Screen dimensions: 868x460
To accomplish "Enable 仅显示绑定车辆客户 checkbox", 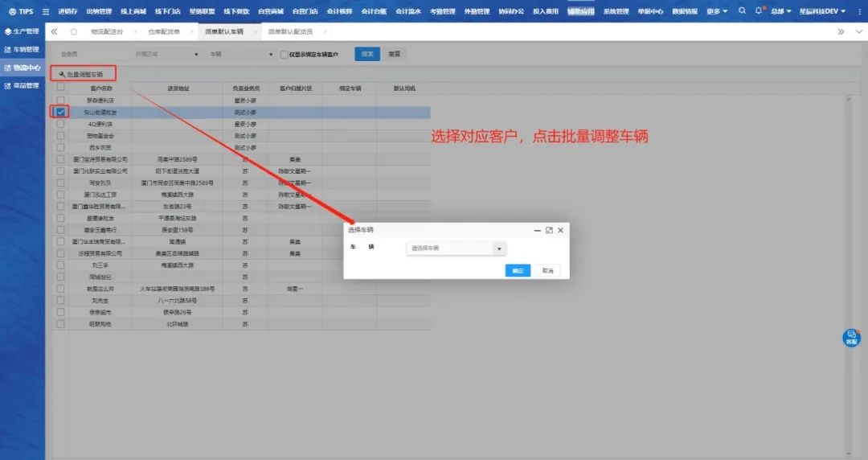I will pos(284,55).
